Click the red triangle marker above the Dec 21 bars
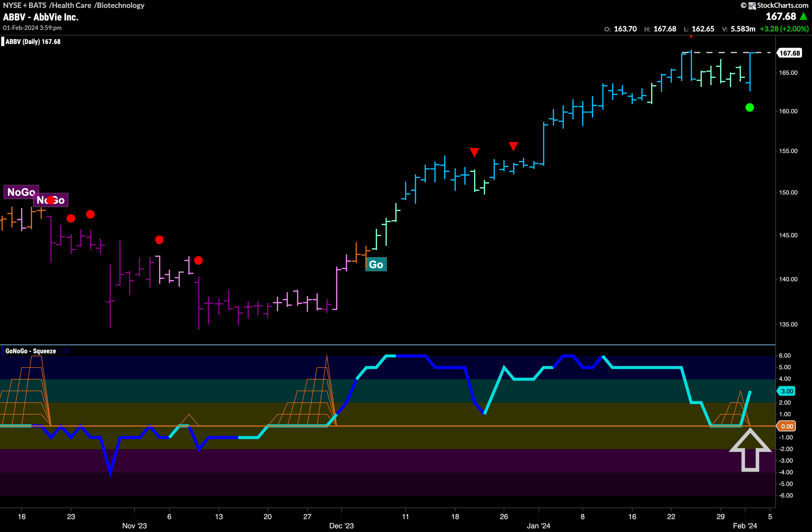 pyautogui.click(x=474, y=152)
